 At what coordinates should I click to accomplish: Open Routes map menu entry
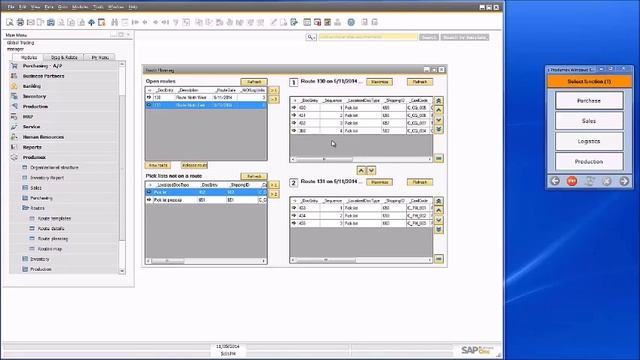49,249
